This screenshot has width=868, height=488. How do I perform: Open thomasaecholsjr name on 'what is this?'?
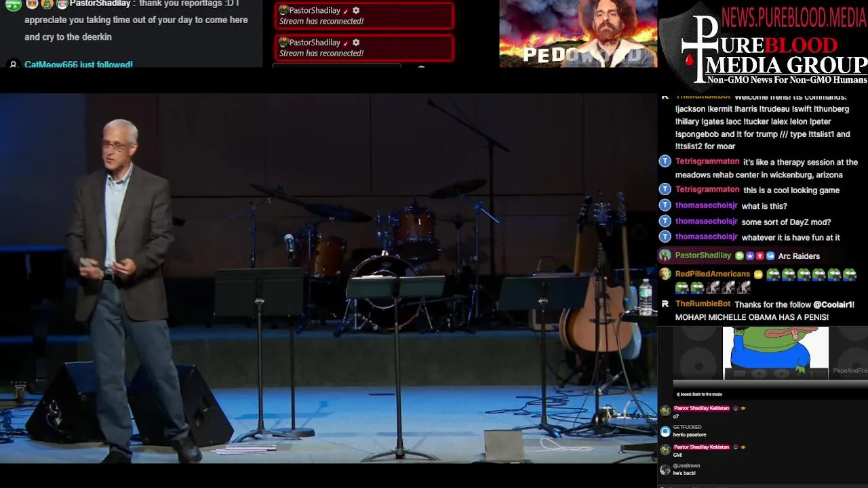click(x=707, y=205)
